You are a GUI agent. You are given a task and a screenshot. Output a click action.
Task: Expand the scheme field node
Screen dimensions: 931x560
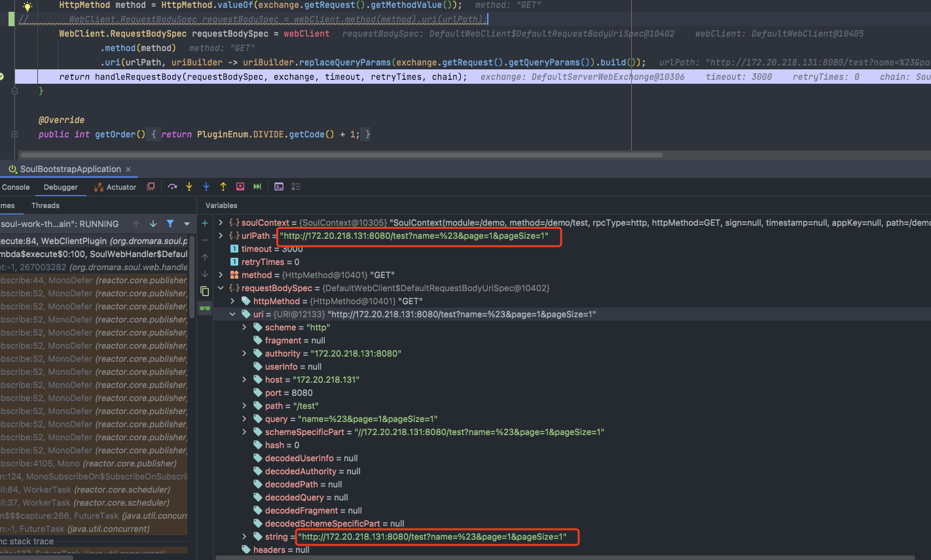click(244, 327)
